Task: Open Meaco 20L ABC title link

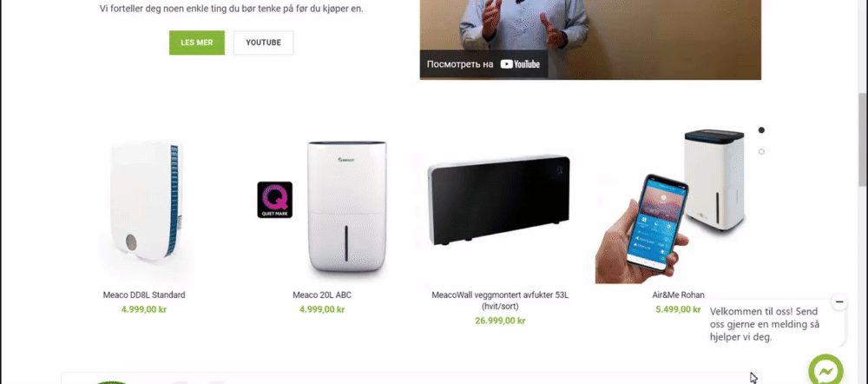Action: 322,295
